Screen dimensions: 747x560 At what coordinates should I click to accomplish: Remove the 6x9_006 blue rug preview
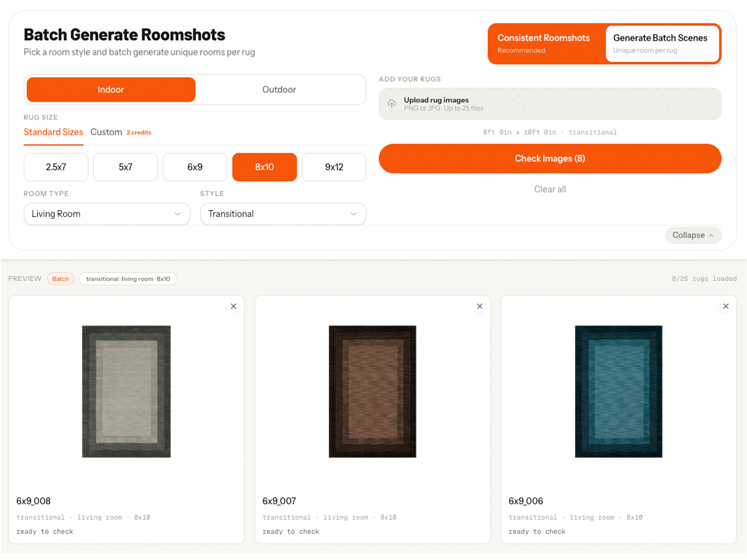tap(726, 306)
